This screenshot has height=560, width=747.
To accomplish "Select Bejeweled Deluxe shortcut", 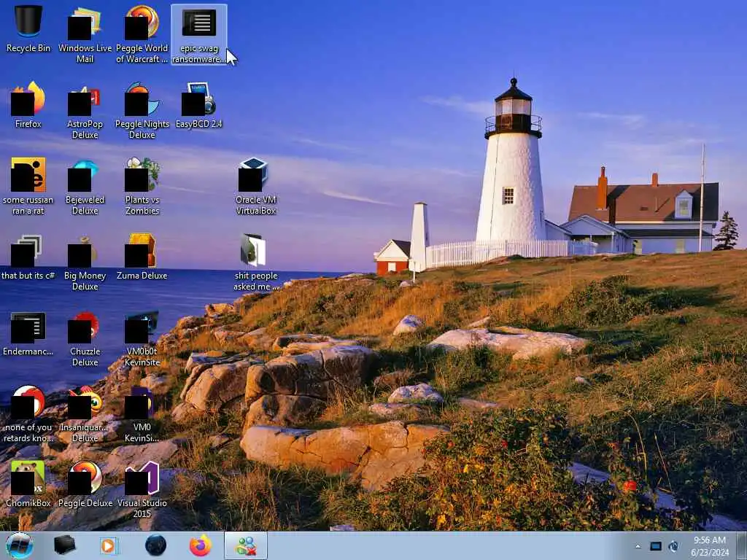I will pyautogui.click(x=85, y=186).
